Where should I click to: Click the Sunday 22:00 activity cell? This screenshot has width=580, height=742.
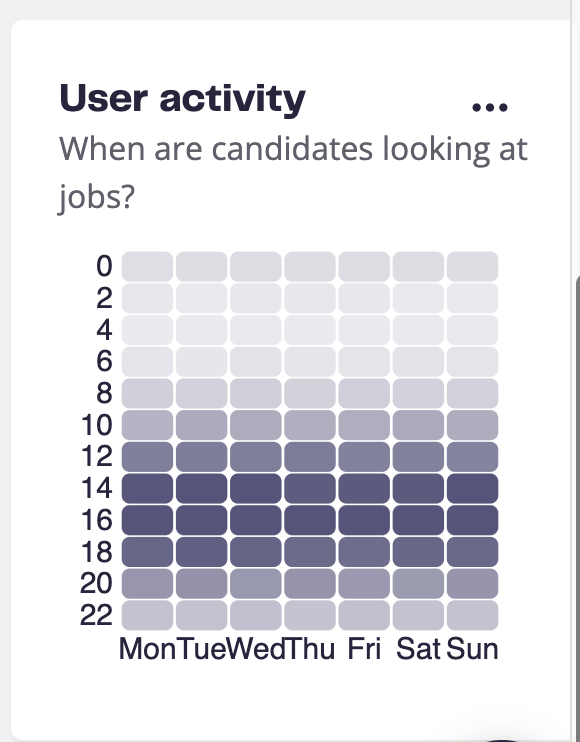pos(472,615)
